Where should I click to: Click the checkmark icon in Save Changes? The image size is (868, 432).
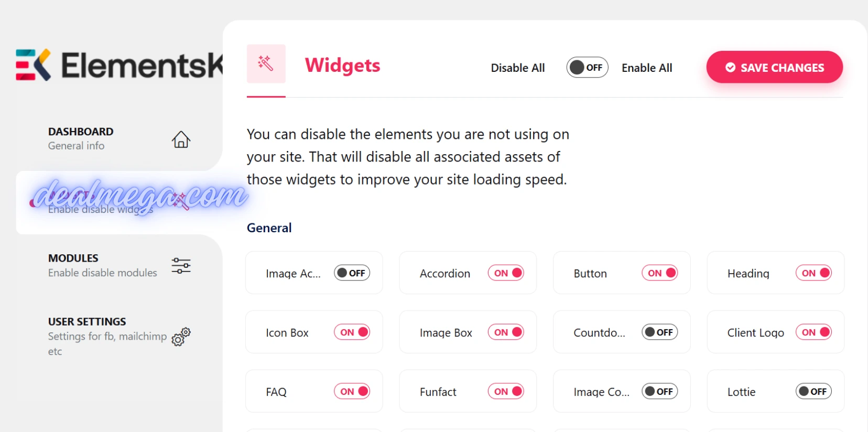coord(730,68)
